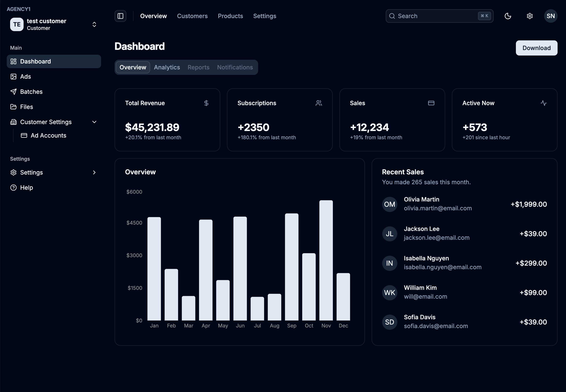Click the users icon on Subscriptions card
This screenshot has height=392, width=566.
tap(319, 103)
